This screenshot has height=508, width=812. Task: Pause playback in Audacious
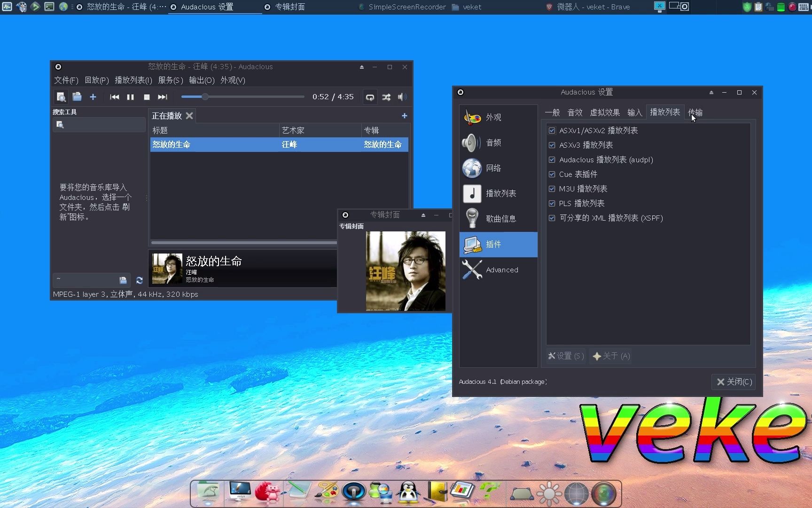pos(130,97)
